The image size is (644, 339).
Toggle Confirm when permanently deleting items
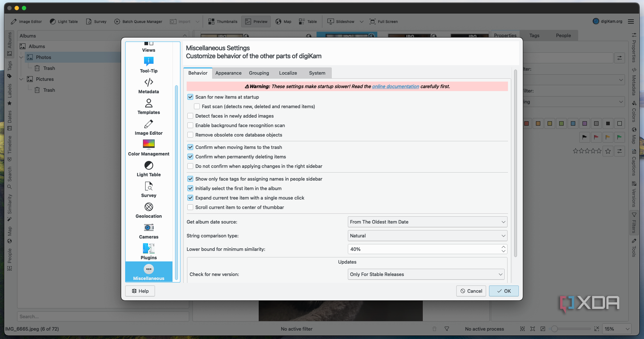click(x=190, y=157)
